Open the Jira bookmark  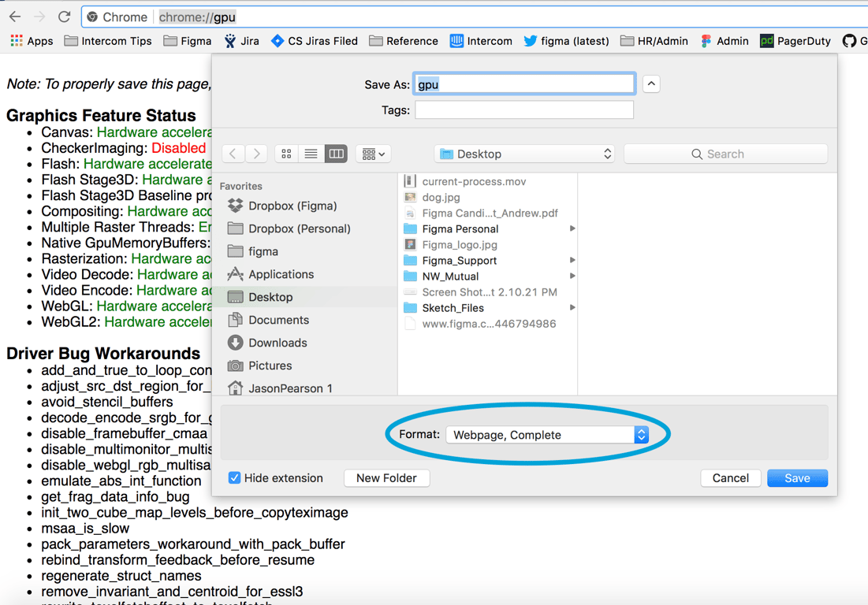coord(241,41)
